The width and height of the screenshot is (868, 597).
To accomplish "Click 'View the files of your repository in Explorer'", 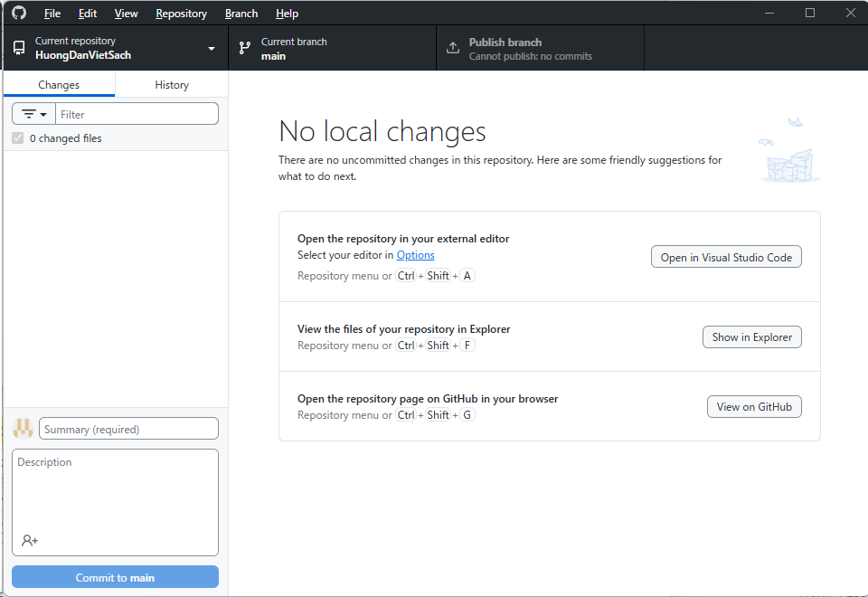I will click(403, 329).
